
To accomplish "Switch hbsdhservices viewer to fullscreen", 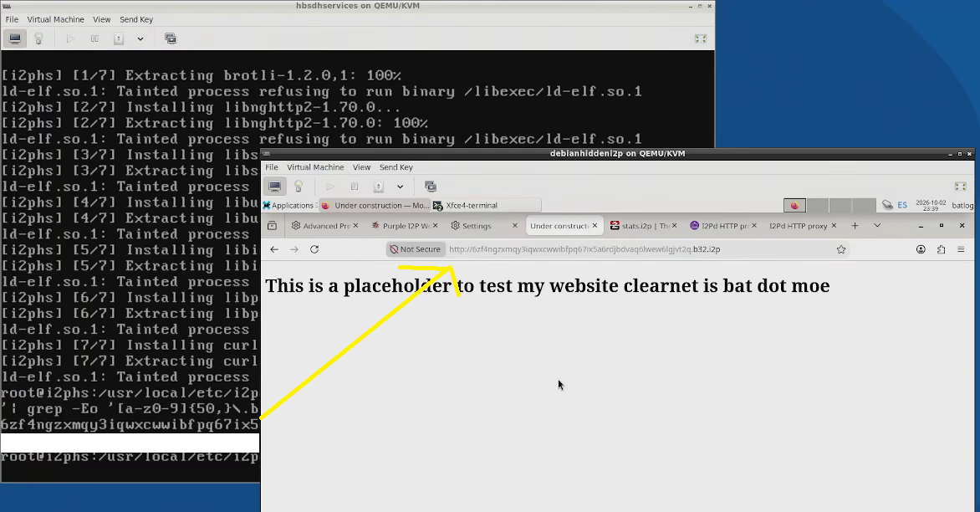I will click(701, 38).
